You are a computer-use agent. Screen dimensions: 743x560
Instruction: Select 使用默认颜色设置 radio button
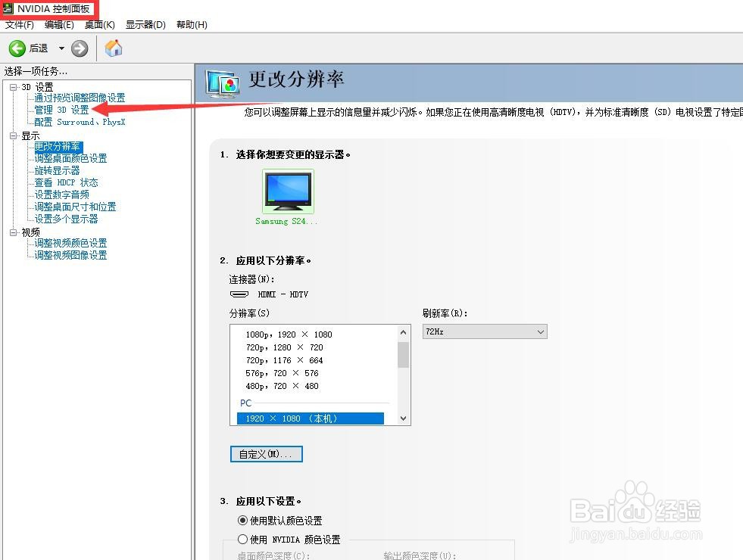[x=242, y=521]
